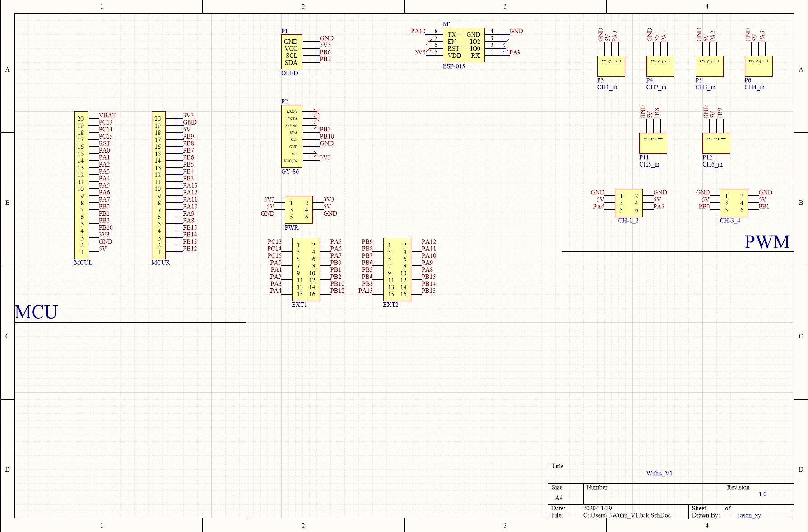Click the MCUL 20-pin header body
Viewport: 808px width, 532px height.
click(x=81, y=185)
